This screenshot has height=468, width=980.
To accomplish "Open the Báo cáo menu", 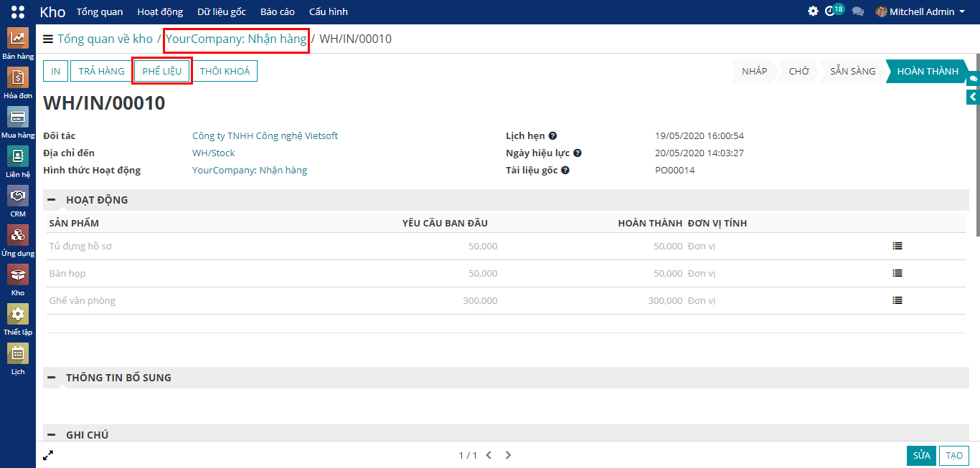I will tap(278, 11).
